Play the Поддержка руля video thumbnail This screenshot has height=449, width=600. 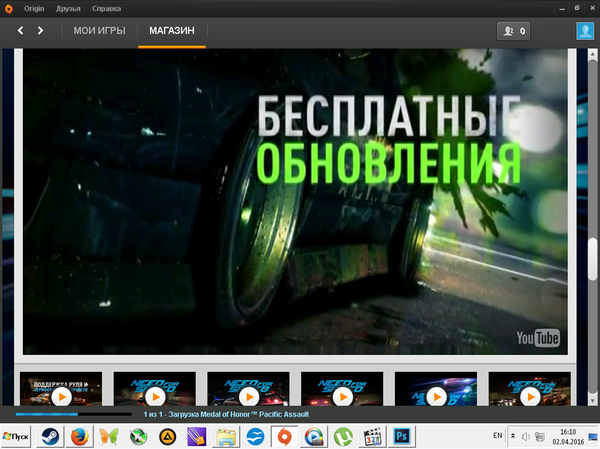point(61,389)
